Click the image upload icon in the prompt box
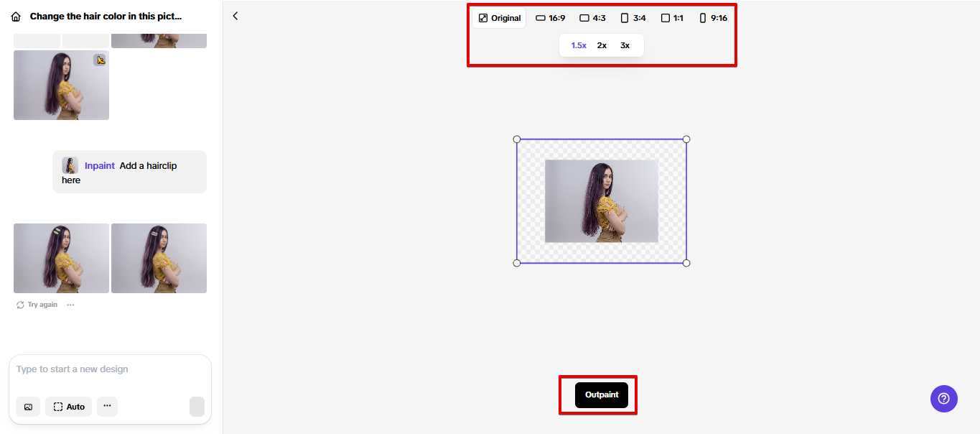Viewport: 980px width, 434px height. pyautogui.click(x=27, y=407)
